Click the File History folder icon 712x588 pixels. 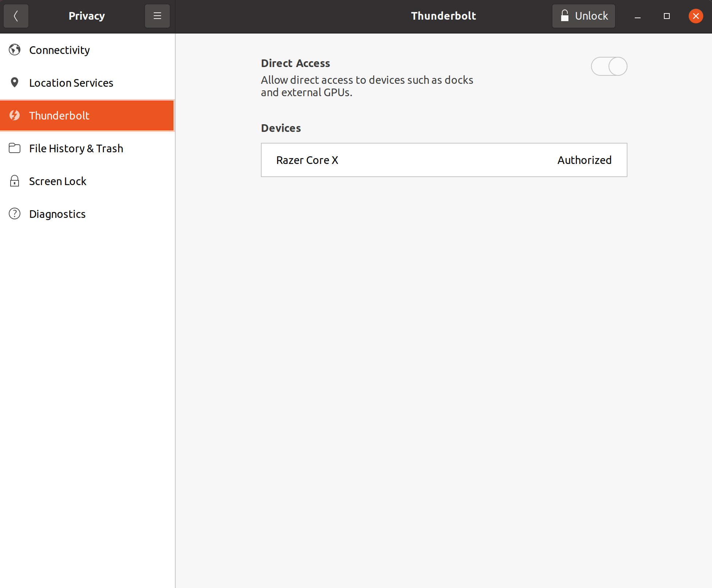pyautogui.click(x=15, y=148)
